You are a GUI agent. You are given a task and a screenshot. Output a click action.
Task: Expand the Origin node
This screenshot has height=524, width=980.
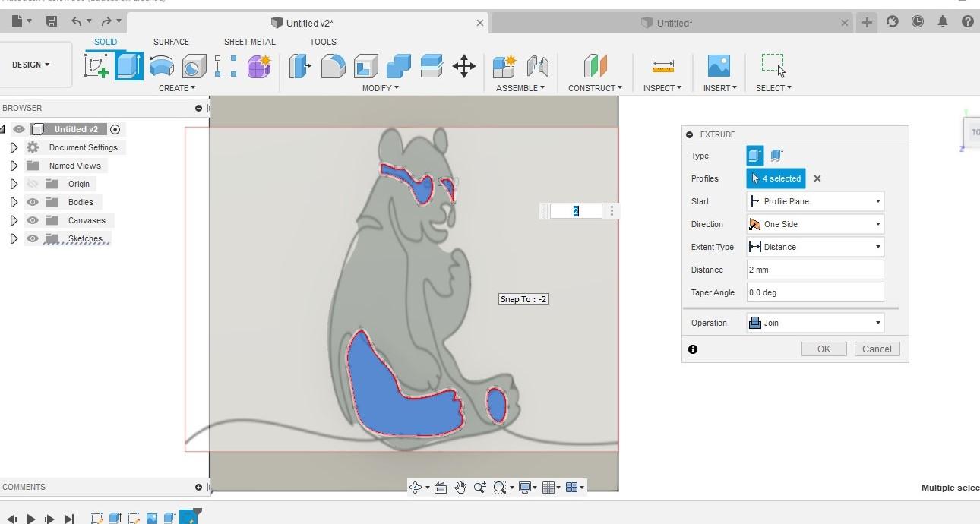14,184
